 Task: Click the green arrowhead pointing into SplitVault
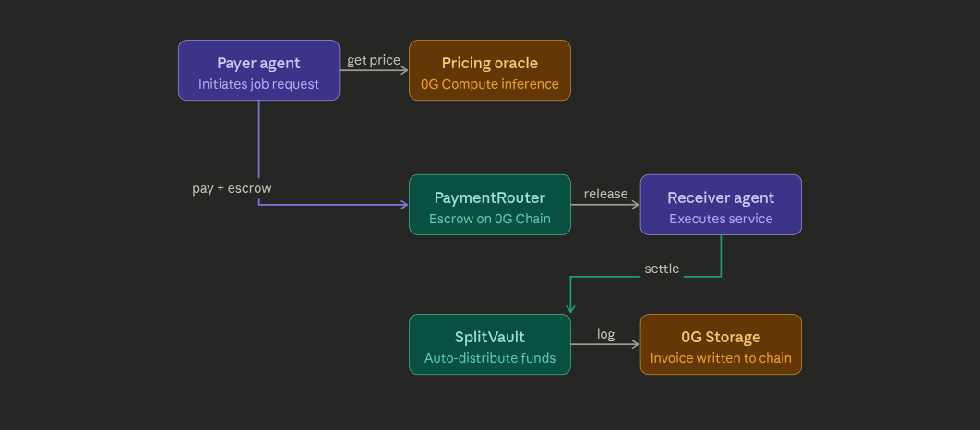[x=571, y=308]
